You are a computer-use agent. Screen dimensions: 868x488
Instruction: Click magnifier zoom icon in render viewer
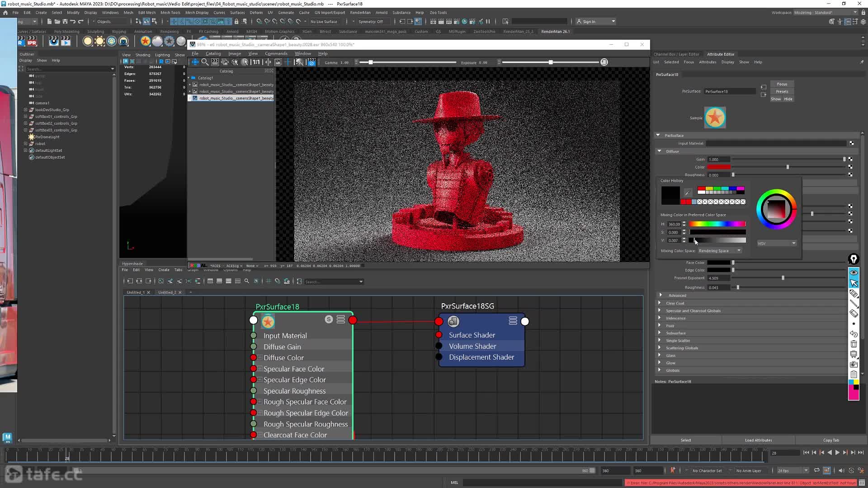205,62
